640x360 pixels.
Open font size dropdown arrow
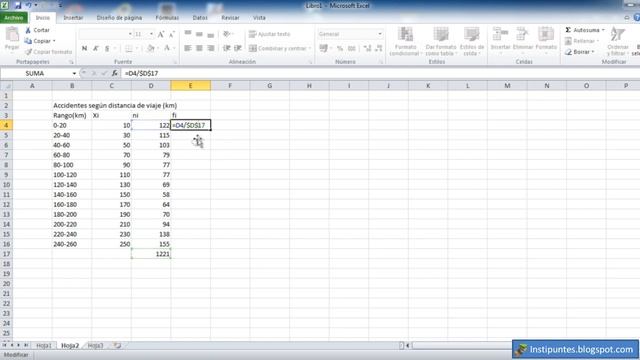click(x=151, y=34)
